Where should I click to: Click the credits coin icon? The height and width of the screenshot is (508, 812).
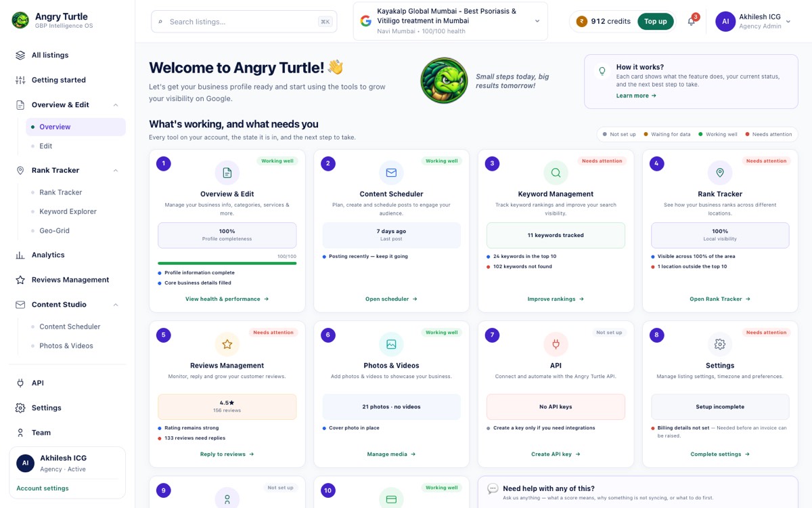tap(581, 22)
